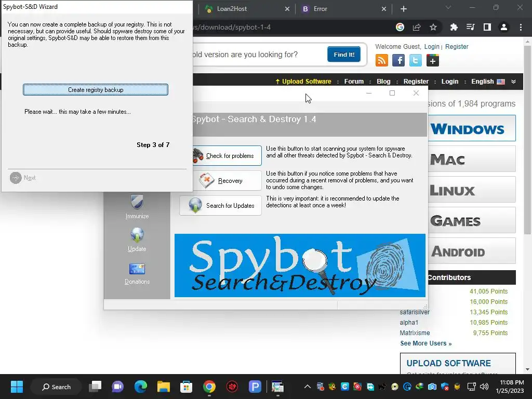Open the Update sidebar icon in Spybot

point(137,240)
